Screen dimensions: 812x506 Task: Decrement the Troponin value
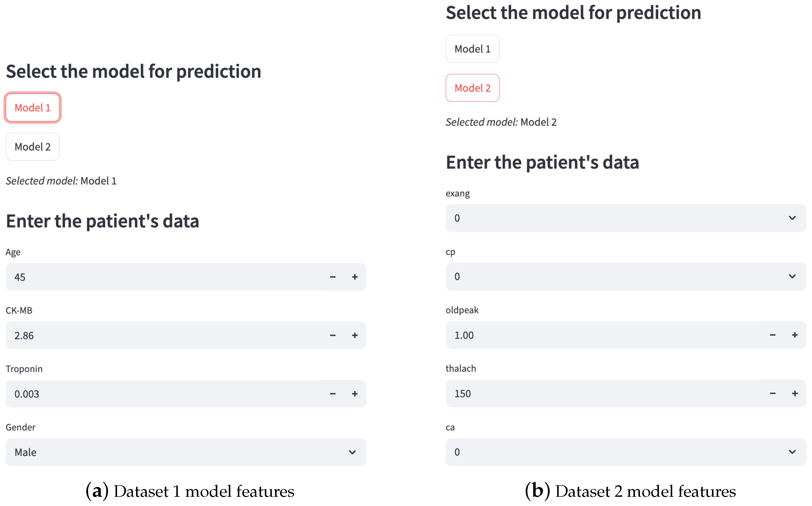[x=333, y=394]
